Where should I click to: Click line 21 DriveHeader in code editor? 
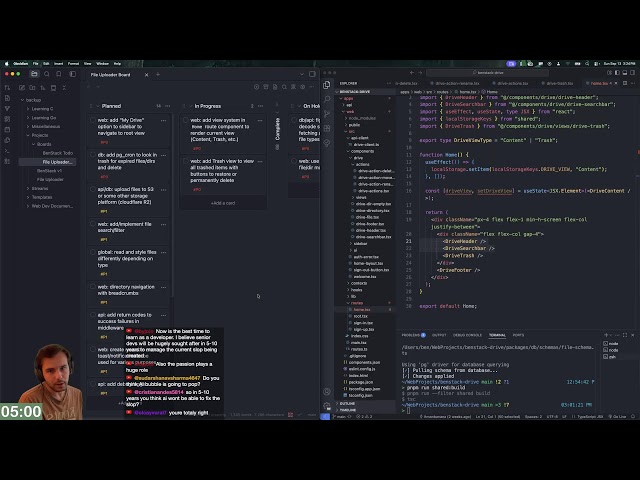(x=464, y=241)
